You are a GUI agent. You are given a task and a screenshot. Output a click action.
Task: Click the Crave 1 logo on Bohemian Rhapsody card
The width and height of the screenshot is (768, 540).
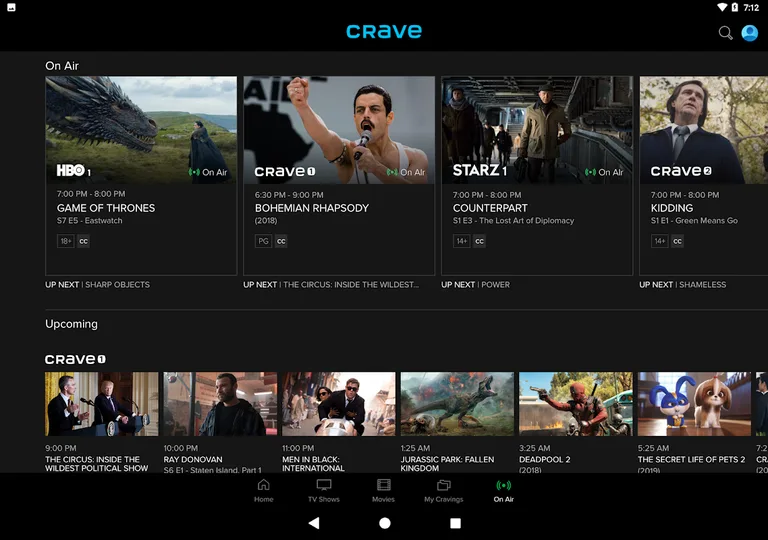(285, 172)
